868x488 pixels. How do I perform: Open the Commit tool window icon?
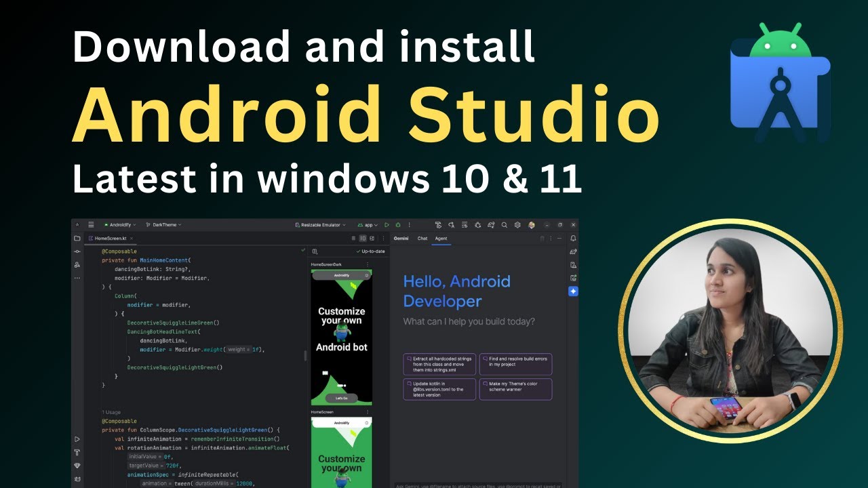(x=77, y=251)
